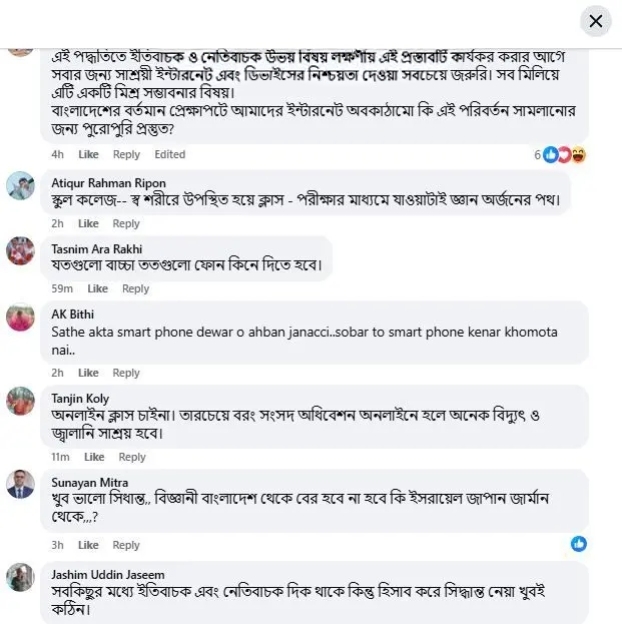This screenshot has height=624, width=622.
Task: Like AK Bithi's comment
Action: [x=89, y=373]
